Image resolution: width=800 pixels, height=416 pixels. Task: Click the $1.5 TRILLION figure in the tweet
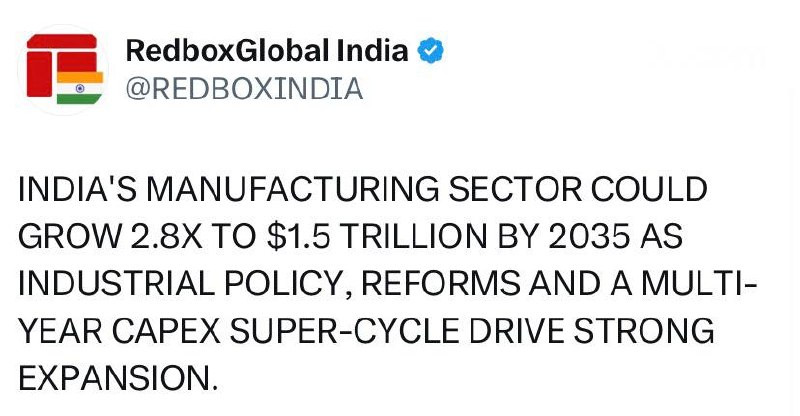377,237
